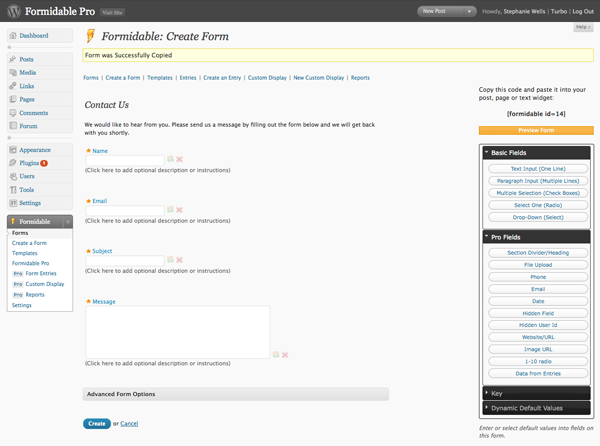Toggle required star on Name field

point(88,151)
